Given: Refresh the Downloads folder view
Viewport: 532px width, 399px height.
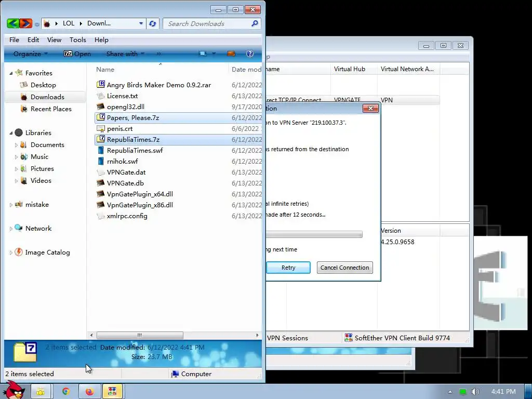Looking at the screenshot, I should 153,23.
